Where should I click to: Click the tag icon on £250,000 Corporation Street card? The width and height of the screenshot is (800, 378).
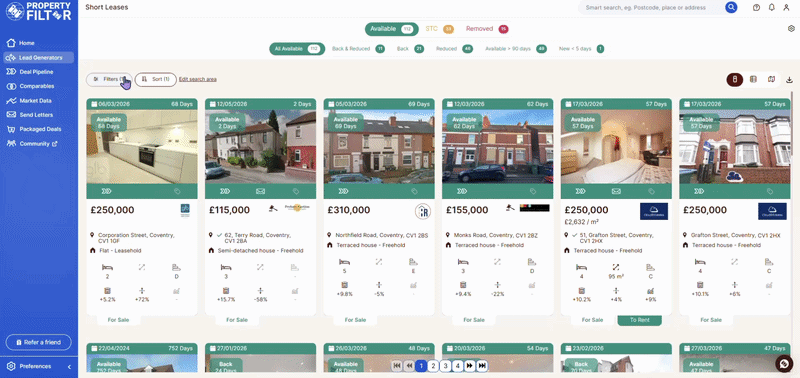click(x=177, y=191)
